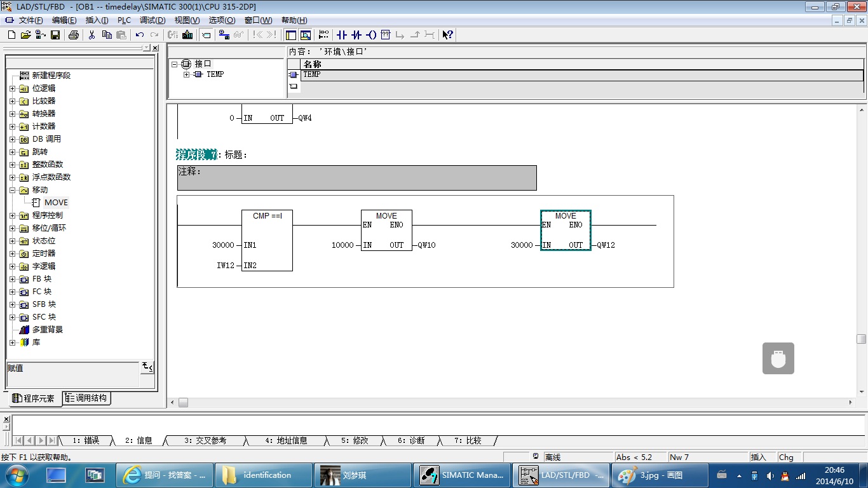
Task: Click the context help arrow icon
Action: pyautogui.click(x=447, y=35)
